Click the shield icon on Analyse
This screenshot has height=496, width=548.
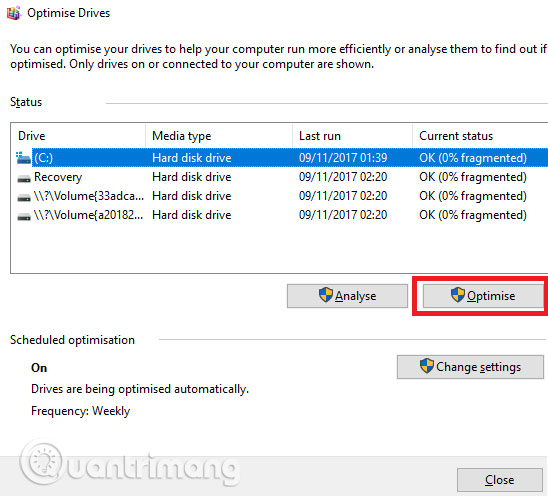pos(326,295)
